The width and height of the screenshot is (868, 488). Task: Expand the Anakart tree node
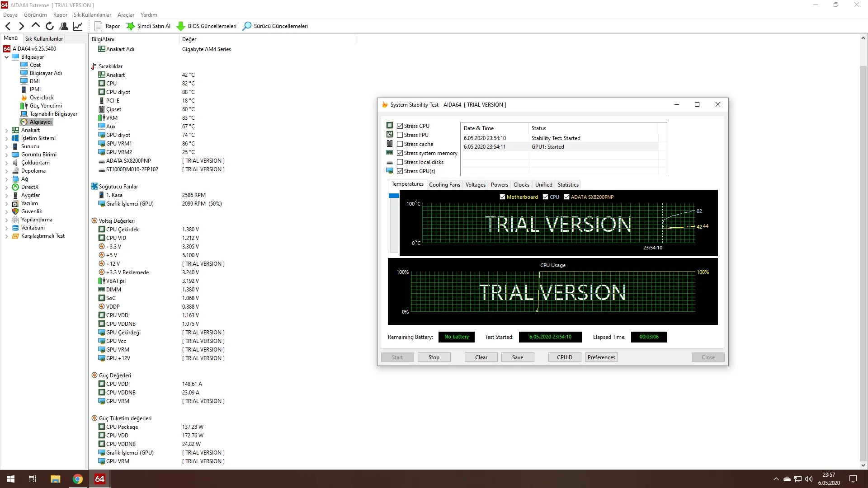[x=6, y=130]
